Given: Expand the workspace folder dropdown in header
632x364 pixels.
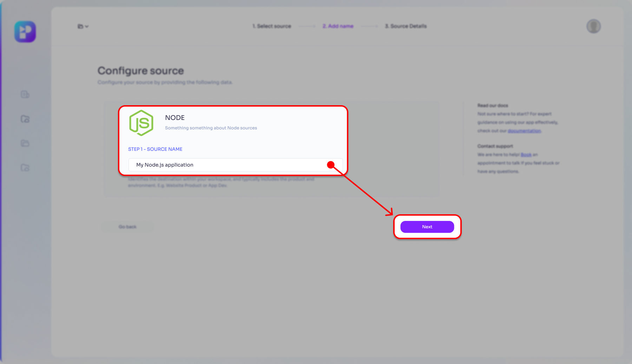Looking at the screenshot, I should (83, 26).
